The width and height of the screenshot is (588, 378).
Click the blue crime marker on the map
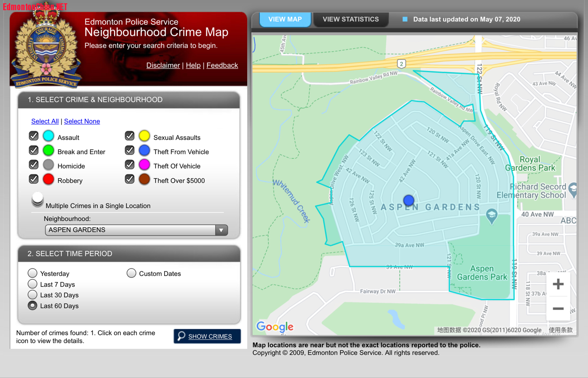(x=409, y=200)
